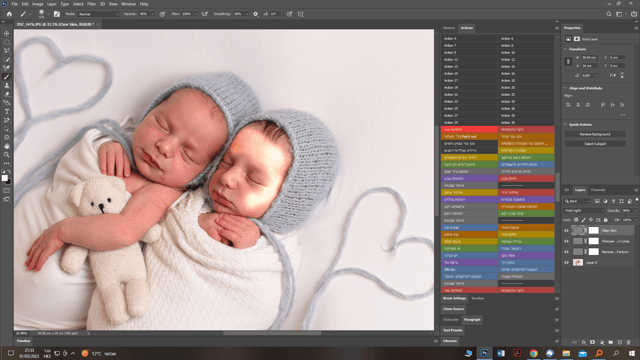Open the Opacity dropdown arrow in options bar
This screenshot has width=640, height=360.
click(x=153, y=14)
